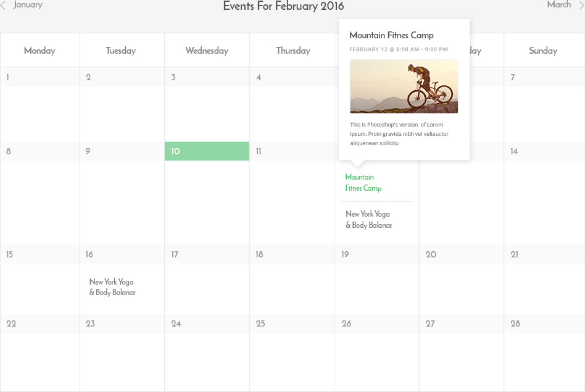
Task: Click the Mountain Fitnes Camp popup title
Action: [391, 35]
